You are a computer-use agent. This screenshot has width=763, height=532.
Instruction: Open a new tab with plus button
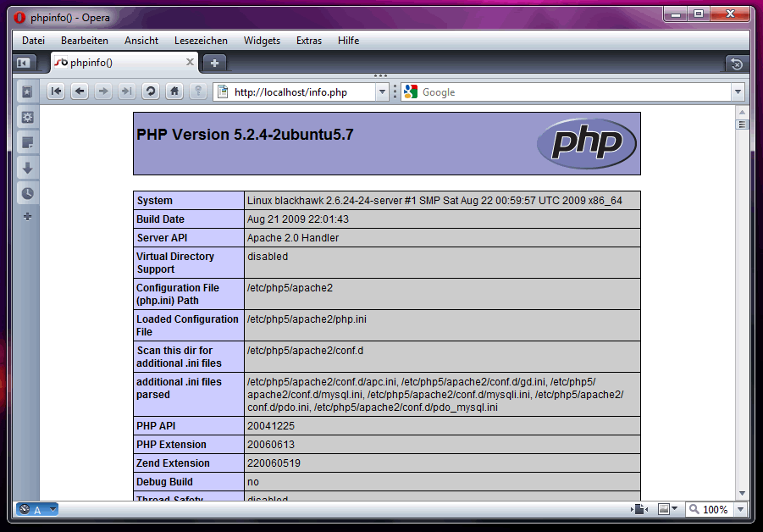click(x=214, y=63)
